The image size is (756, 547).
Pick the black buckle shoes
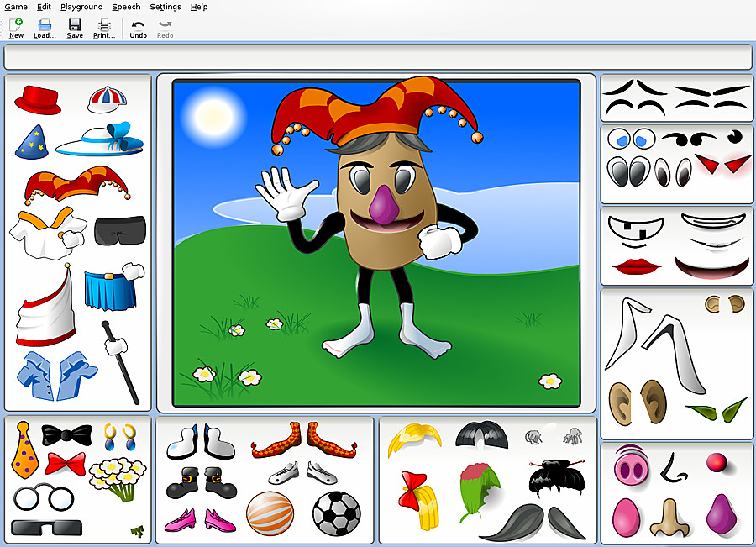tap(202, 482)
